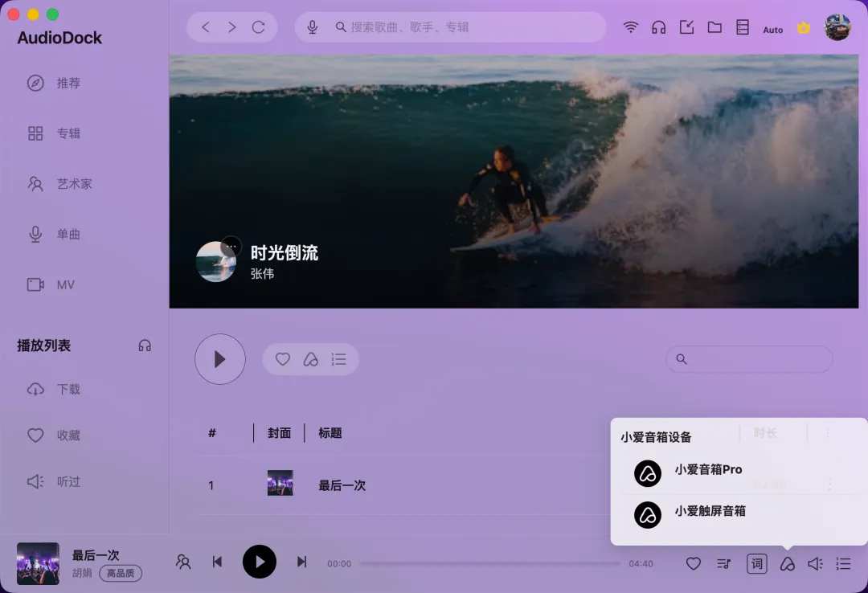The width and height of the screenshot is (868, 593).
Task: Add album to playlist queue icon
Action: coord(339,359)
